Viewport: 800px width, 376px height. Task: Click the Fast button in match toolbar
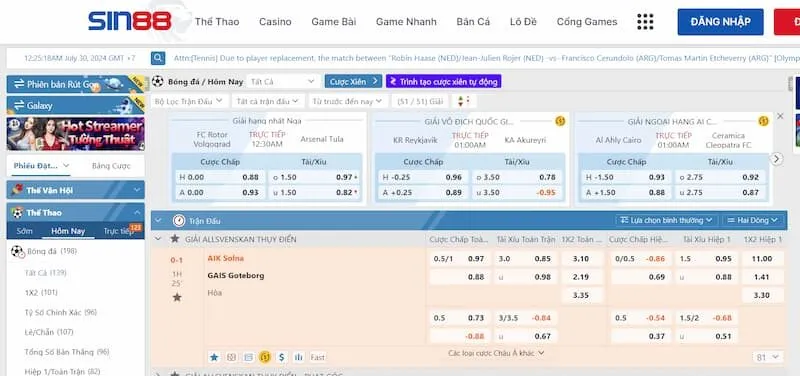[317, 357]
